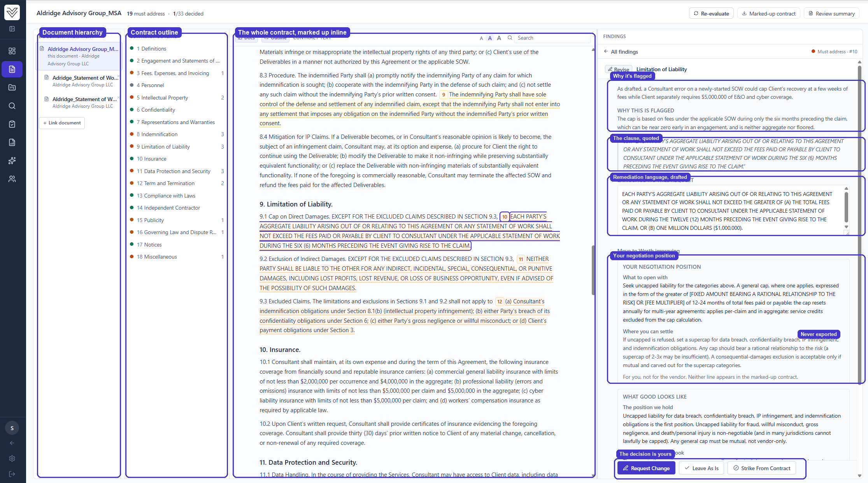Remove linked Adridge_Statement of Wo... with its x
This screenshot has width=868, height=483.
pyautogui.click(x=118, y=76)
